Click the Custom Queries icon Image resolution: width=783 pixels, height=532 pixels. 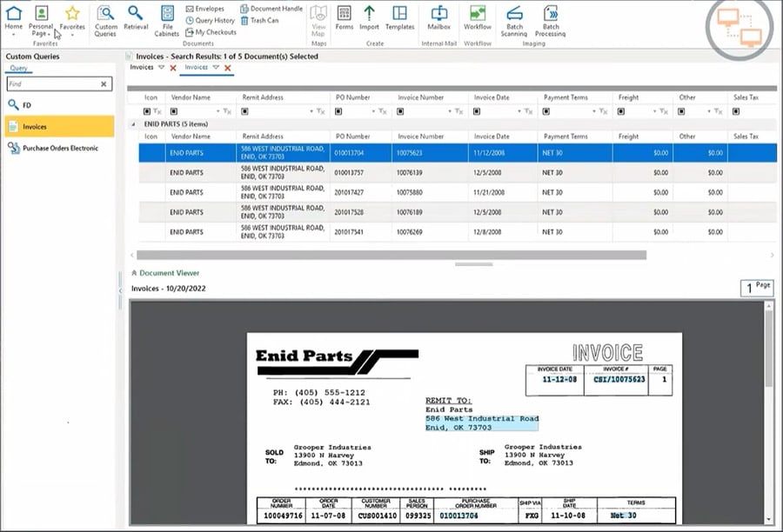pyautogui.click(x=105, y=17)
